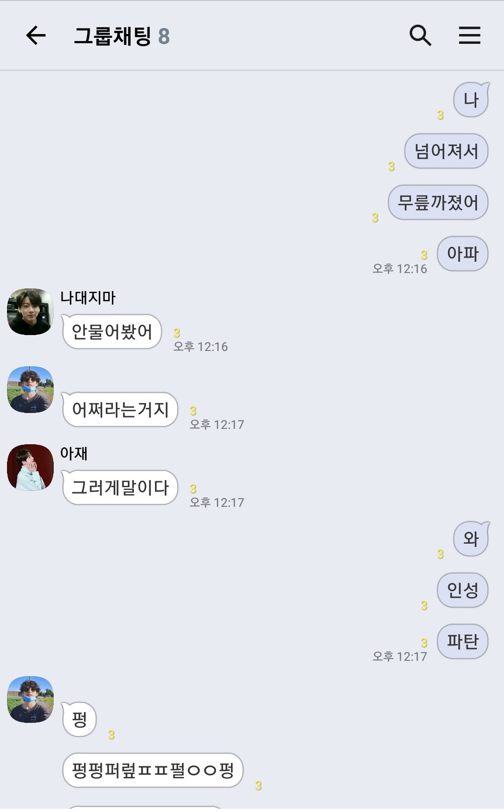Tap the 그룹채팅 8 chat title

[122, 36]
